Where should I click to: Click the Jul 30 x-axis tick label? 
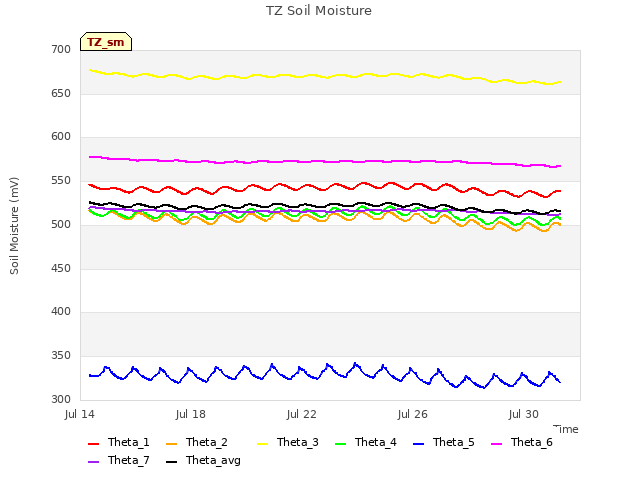tap(524, 414)
